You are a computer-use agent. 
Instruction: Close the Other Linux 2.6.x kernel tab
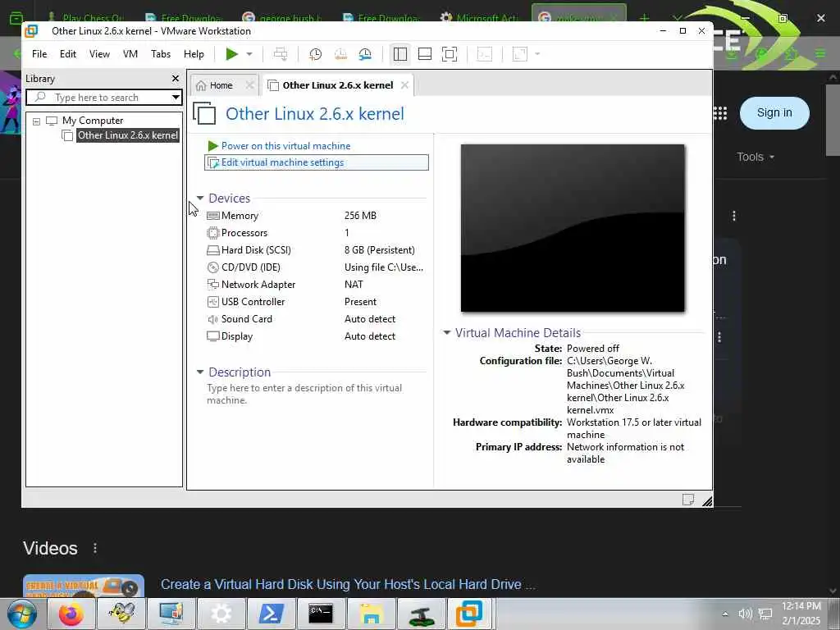405,85
